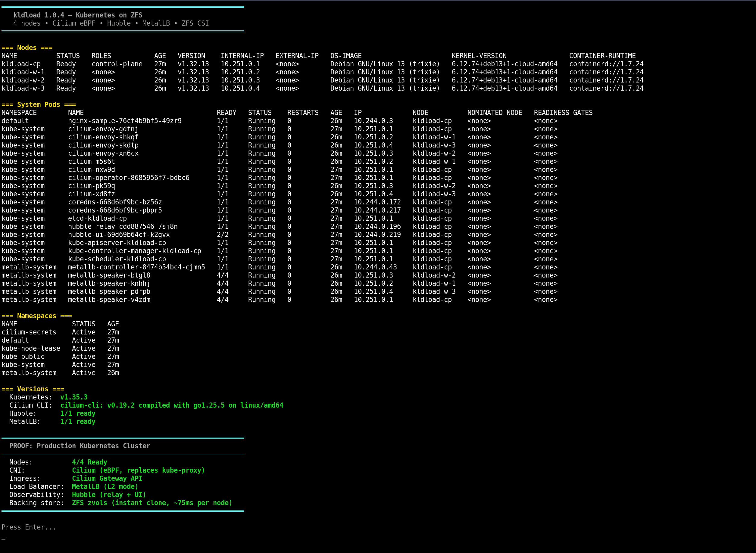Screen dimensions: 756x553
Task: Click internal IP '10.251.0.1' in the kldload-cp node row
Action: coord(240,64)
